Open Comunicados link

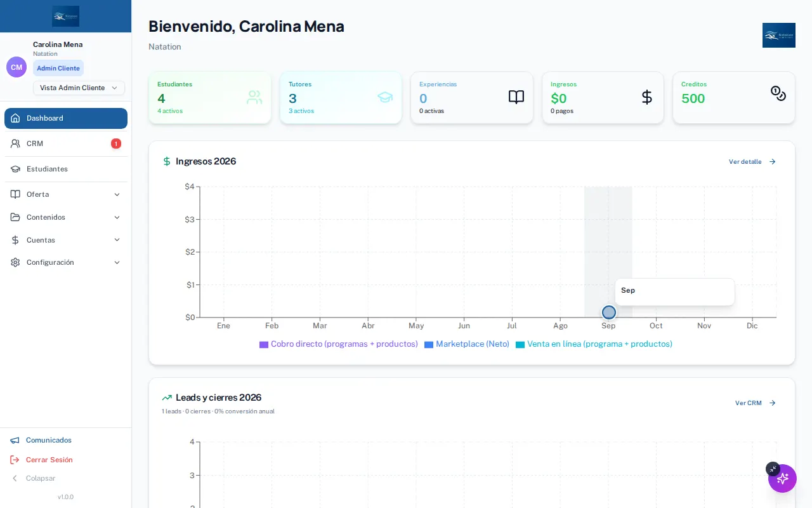pyautogui.click(x=49, y=440)
